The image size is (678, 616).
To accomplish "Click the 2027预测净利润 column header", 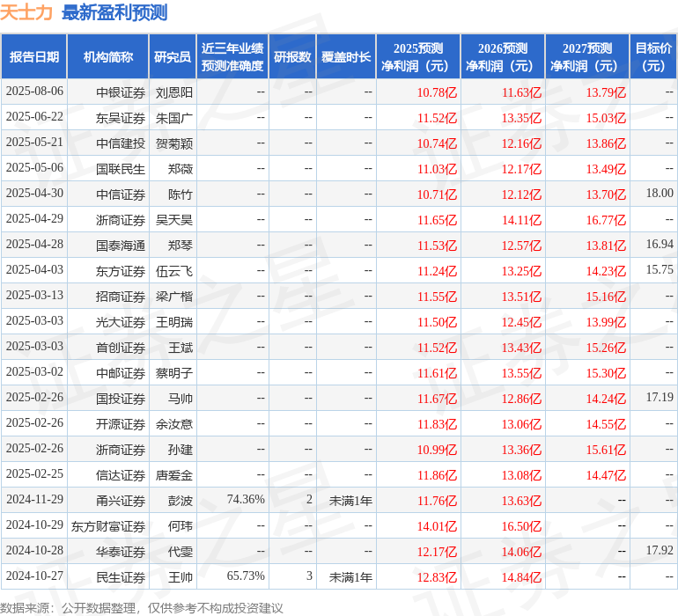I will click(x=587, y=56).
